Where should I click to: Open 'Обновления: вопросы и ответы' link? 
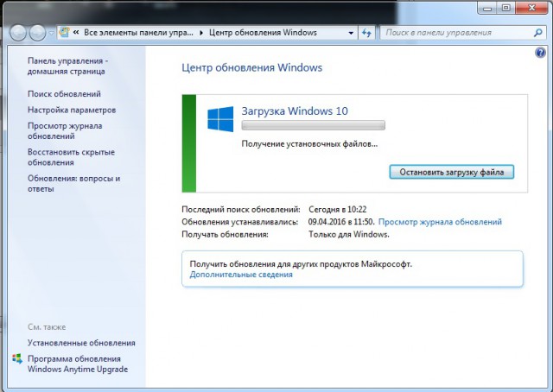(73, 183)
